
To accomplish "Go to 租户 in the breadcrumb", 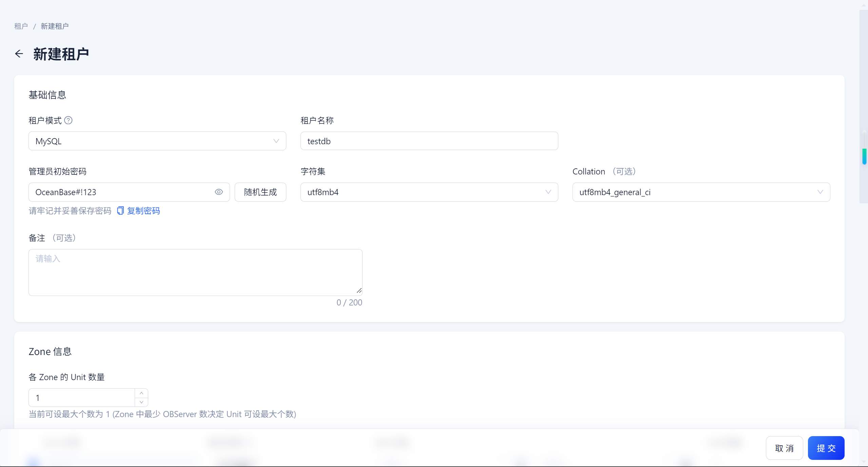I will (21, 26).
